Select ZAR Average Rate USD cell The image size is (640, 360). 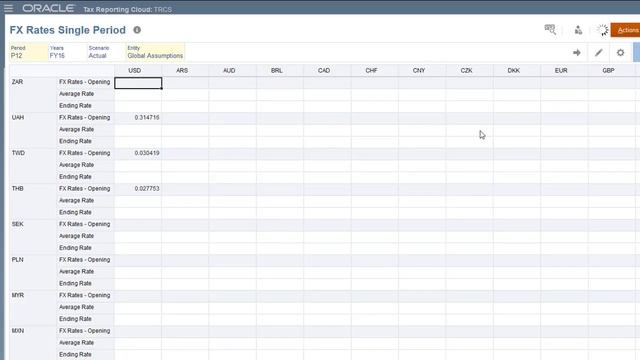(138, 94)
